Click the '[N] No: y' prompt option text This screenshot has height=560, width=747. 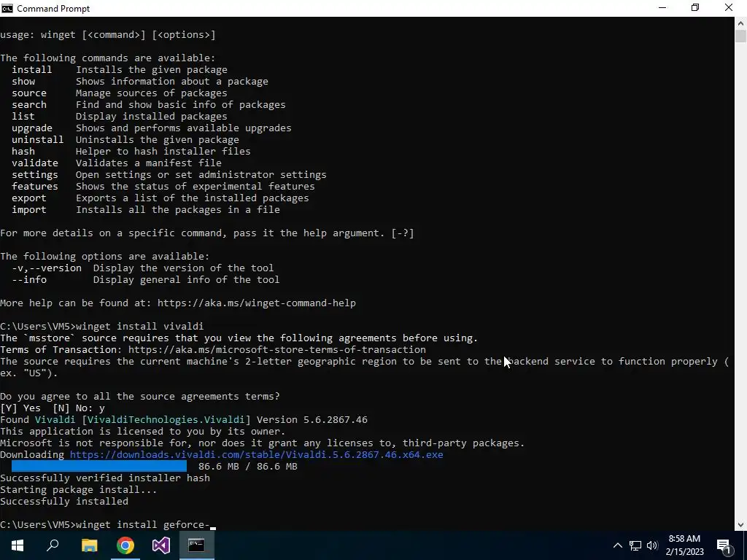pyautogui.click(x=79, y=408)
